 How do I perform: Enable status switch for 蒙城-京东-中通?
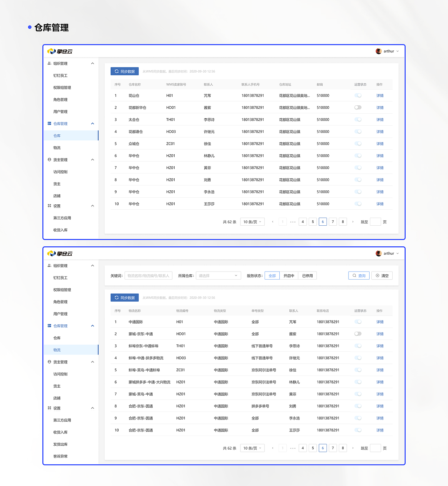[358, 334]
